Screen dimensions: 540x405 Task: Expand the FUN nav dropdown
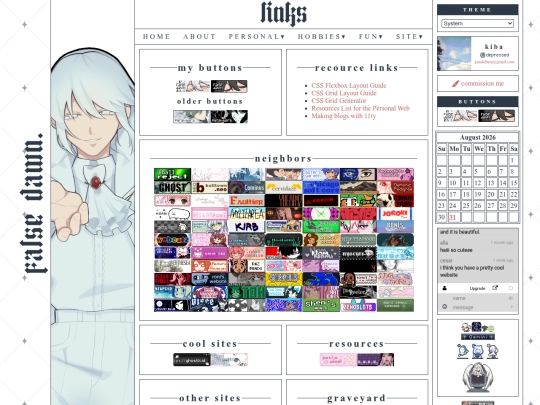tap(371, 37)
